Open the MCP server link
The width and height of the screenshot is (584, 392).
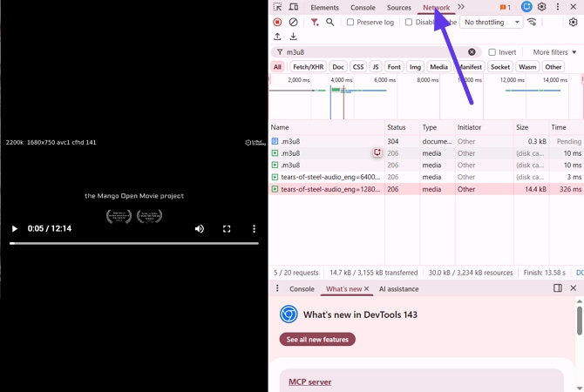(x=310, y=382)
